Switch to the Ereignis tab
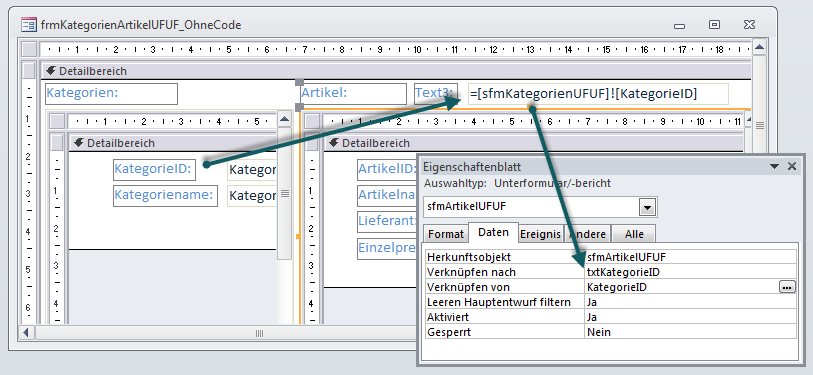Screen dimensions: 813x375 540,234
